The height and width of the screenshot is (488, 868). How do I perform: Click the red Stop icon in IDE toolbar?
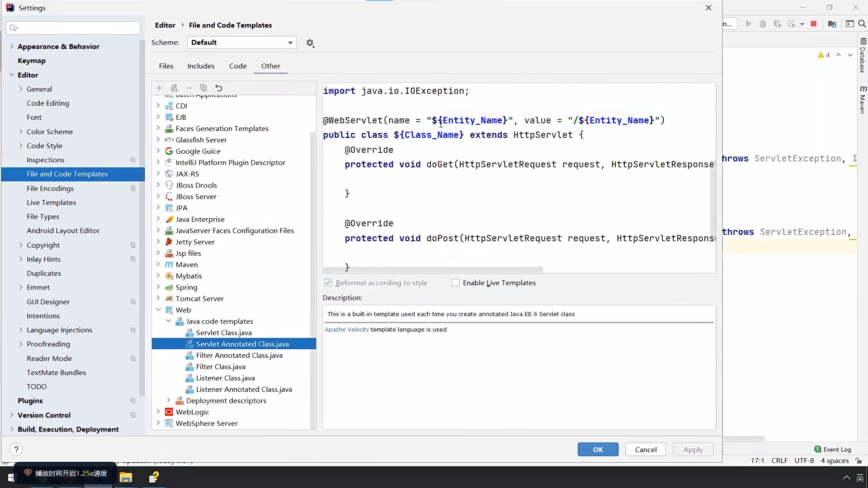point(814,24)
